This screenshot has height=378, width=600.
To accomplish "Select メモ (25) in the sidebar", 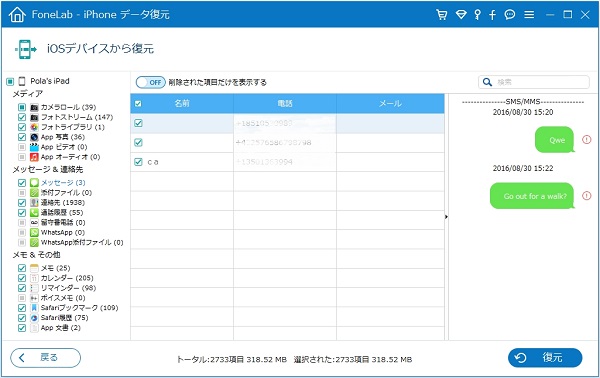I will click(x=55, y=268).
